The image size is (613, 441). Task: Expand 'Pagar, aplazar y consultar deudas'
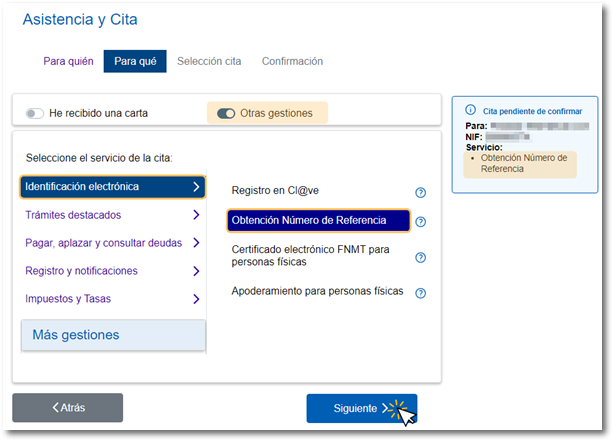[x=112, y=243]
